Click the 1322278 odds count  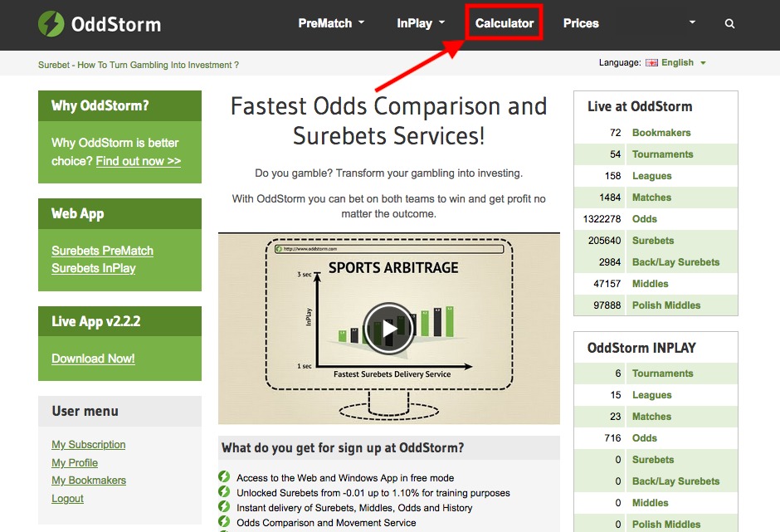click(602, 219)
